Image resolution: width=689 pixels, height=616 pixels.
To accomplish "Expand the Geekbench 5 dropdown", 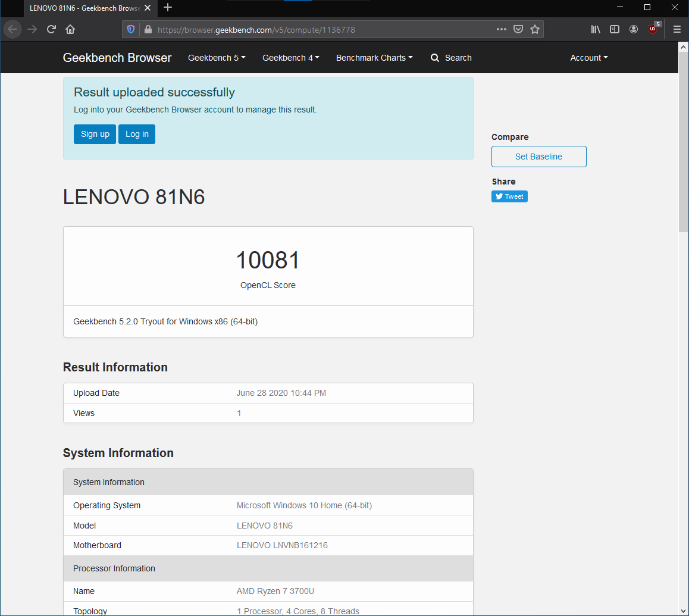I will coord(217,58).
